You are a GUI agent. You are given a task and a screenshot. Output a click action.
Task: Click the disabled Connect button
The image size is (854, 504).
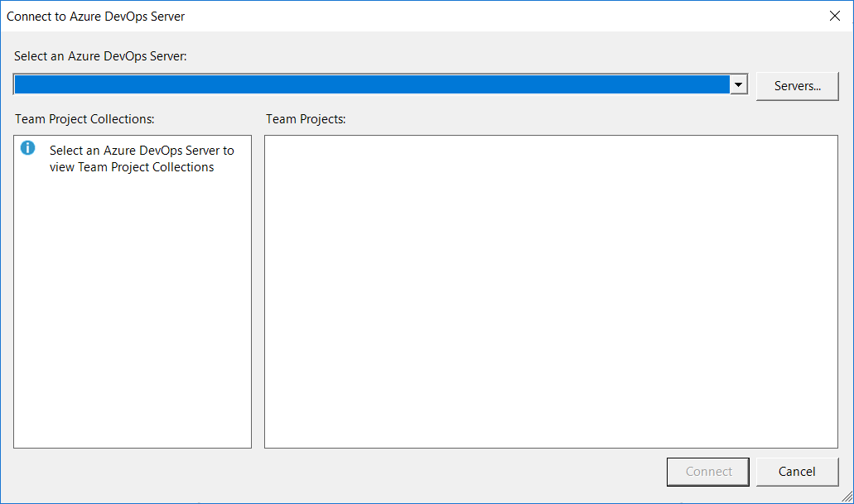point(707,471)
